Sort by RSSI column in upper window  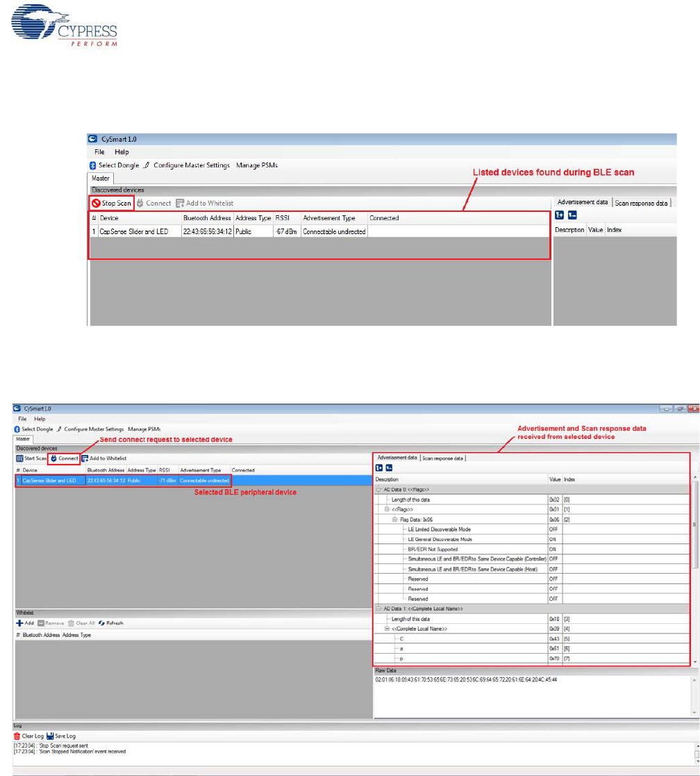286,217
